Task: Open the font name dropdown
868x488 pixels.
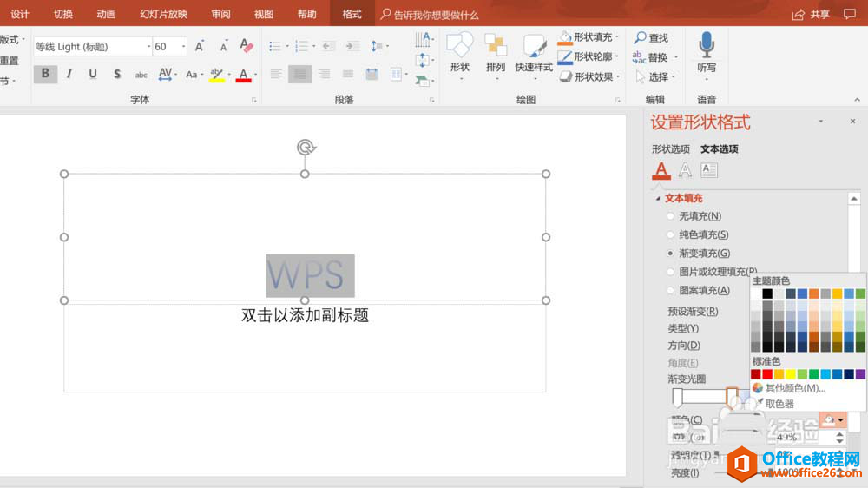Action: (148, 47)
